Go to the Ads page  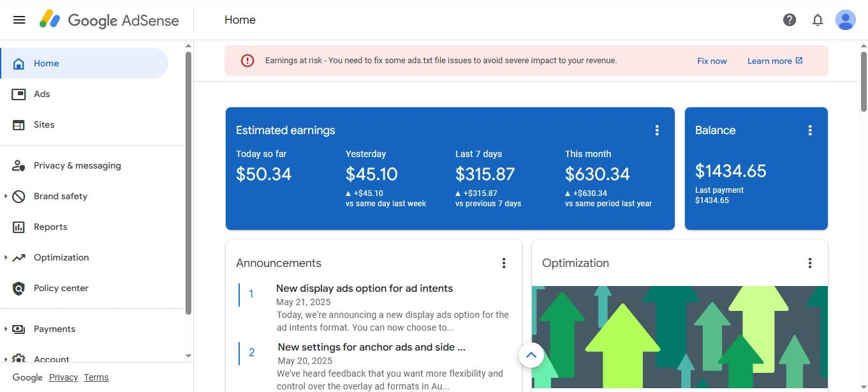(x=41, y=94)
